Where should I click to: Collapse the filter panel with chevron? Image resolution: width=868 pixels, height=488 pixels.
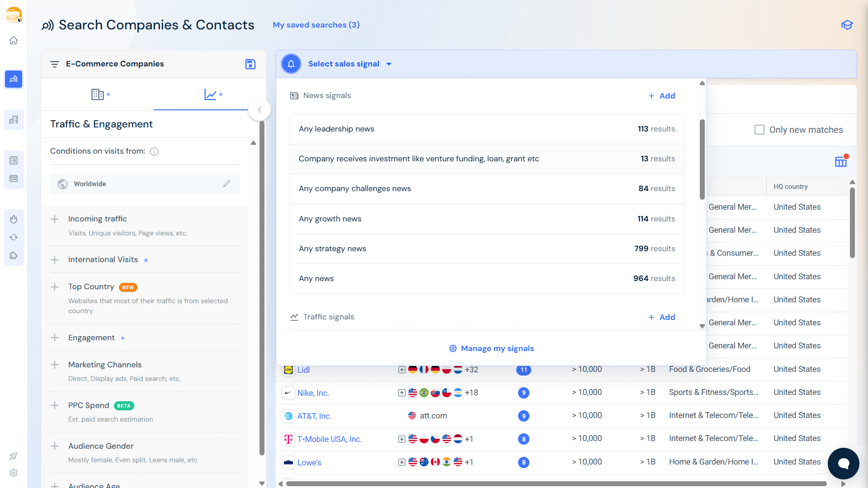pyautogui.click(x=259, y=110)
